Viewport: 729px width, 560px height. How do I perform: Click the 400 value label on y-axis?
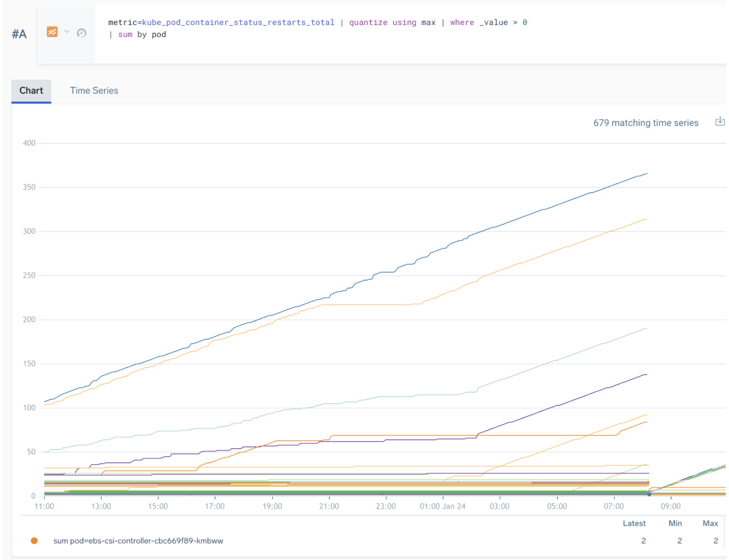coord(29,143)
